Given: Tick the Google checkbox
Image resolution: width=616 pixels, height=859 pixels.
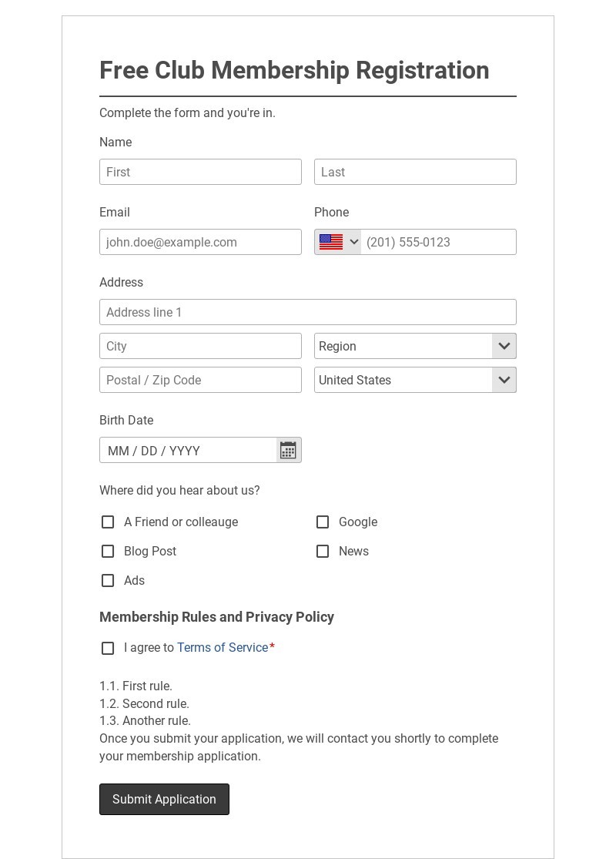Looking at the screenshot, I should [323, 522].
